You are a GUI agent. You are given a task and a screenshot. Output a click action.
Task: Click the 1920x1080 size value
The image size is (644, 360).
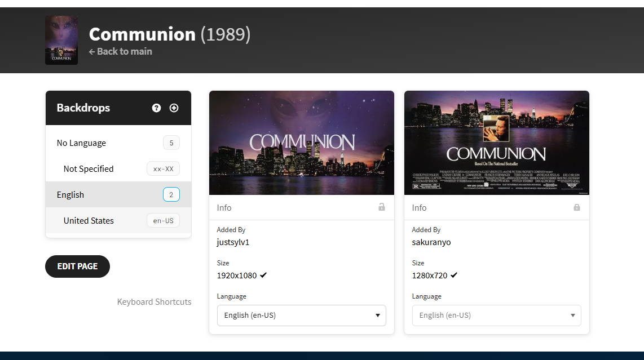tap(237, 275)
